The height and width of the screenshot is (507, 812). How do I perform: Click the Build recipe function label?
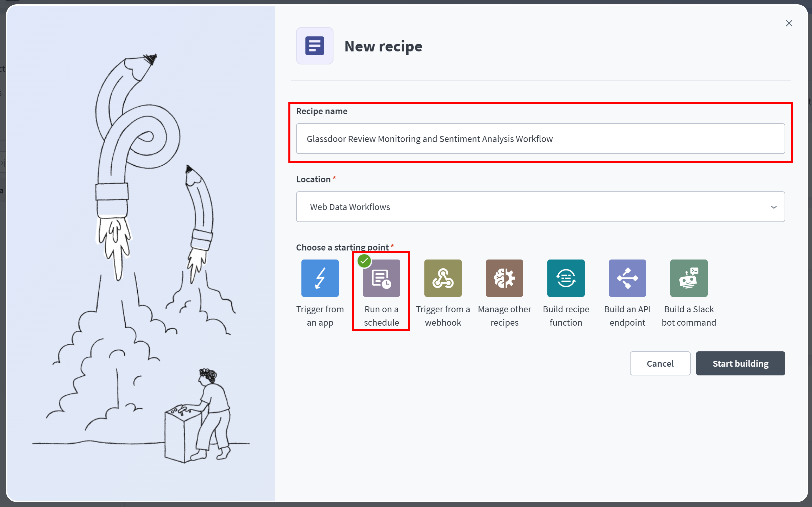(566, 316)
